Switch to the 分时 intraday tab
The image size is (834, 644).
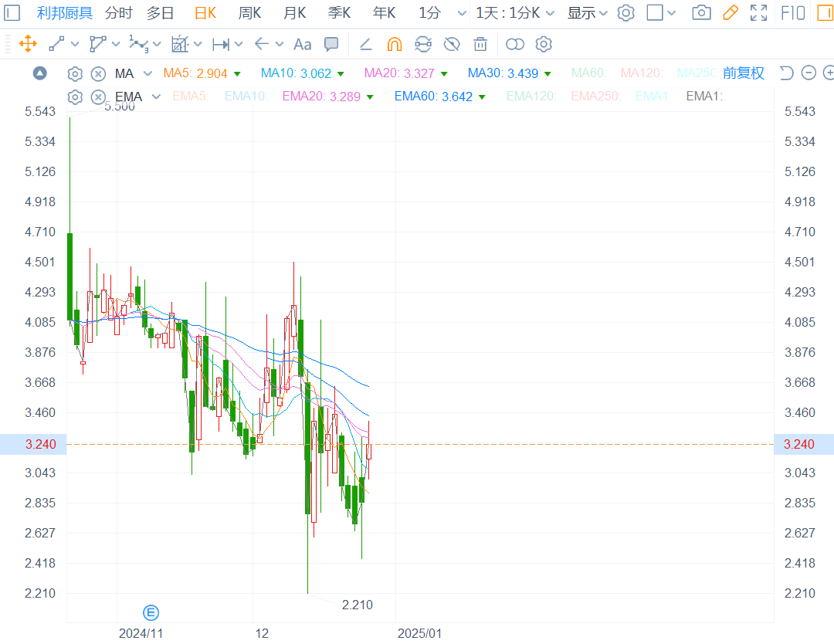118,13
